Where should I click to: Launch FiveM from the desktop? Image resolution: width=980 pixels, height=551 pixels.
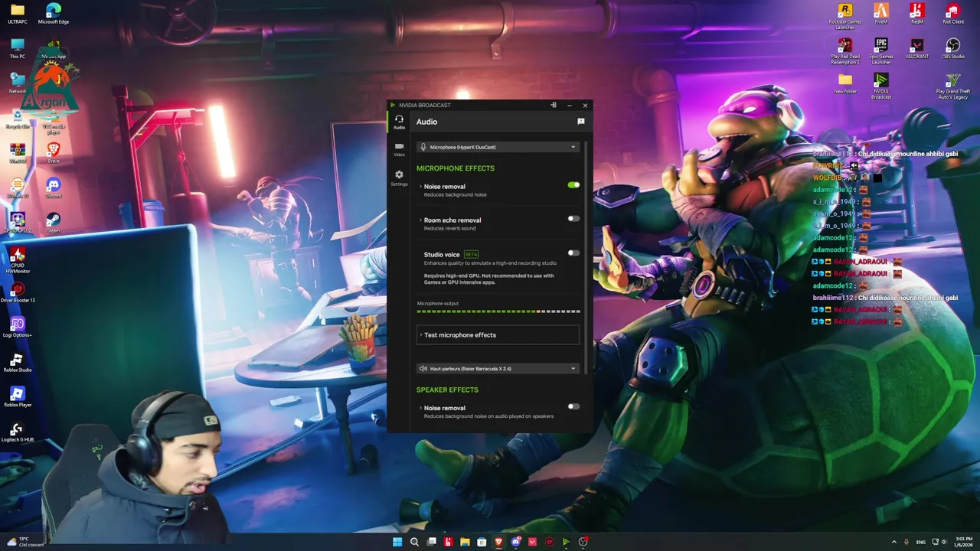881,14
